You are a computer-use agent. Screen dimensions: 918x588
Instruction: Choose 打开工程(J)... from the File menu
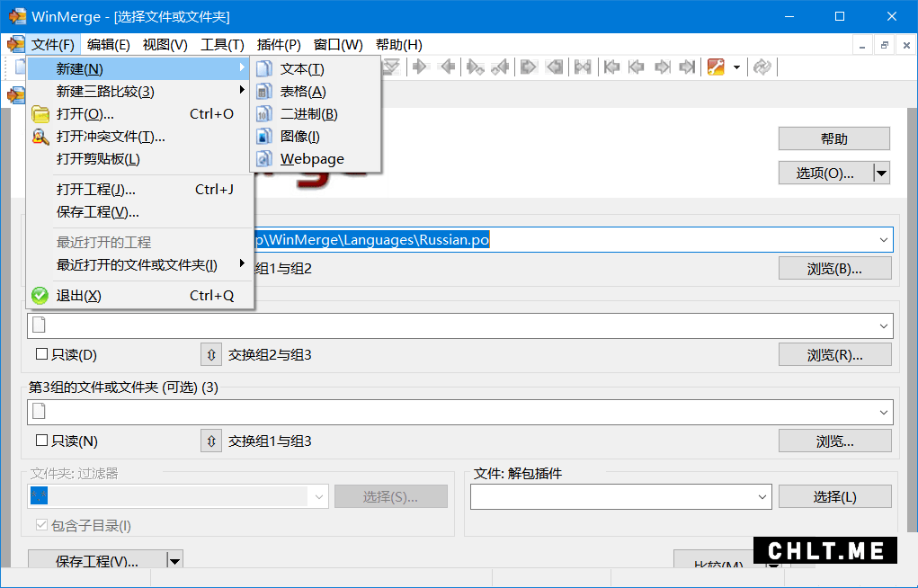141,190
